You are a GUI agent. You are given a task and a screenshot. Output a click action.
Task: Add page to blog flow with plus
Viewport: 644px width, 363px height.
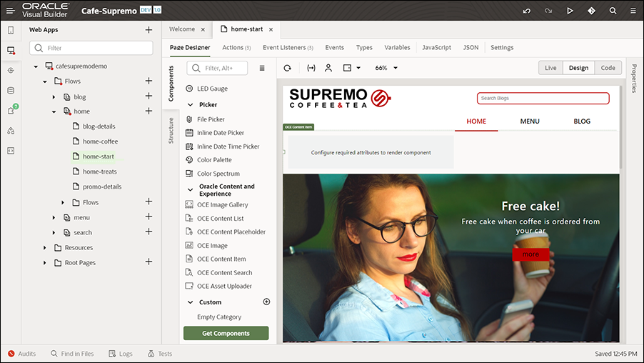click(149, 96)
